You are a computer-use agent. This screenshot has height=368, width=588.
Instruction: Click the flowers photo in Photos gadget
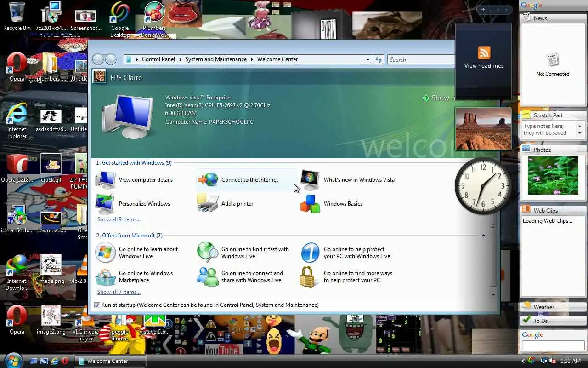click(x=553, y=175)
